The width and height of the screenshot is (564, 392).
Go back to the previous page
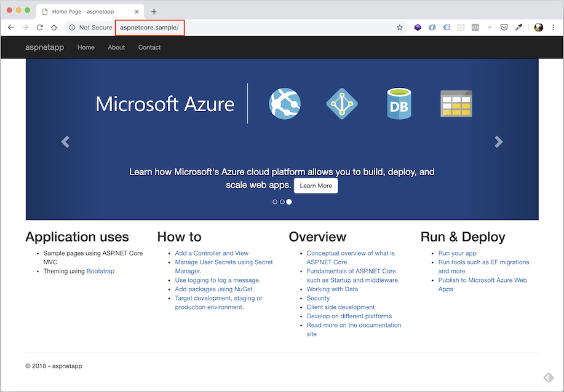[x=11, y=28]
